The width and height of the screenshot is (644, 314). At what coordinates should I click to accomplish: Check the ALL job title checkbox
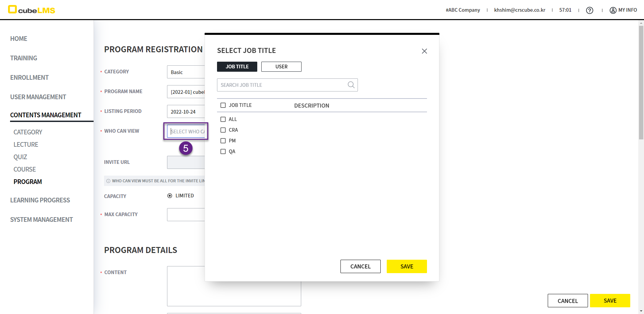pyautogui.click(x=223, y=119)
